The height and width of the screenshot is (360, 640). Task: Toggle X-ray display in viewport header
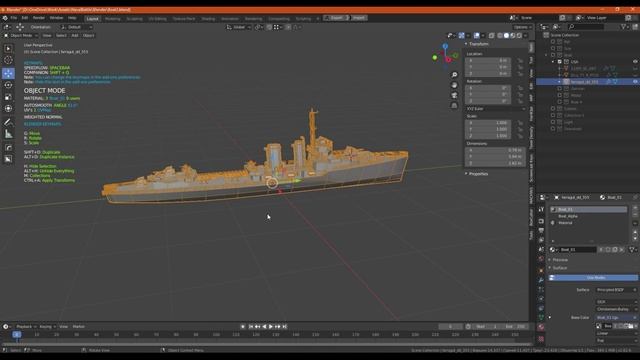pyautogui.click(x=491, y=36)
